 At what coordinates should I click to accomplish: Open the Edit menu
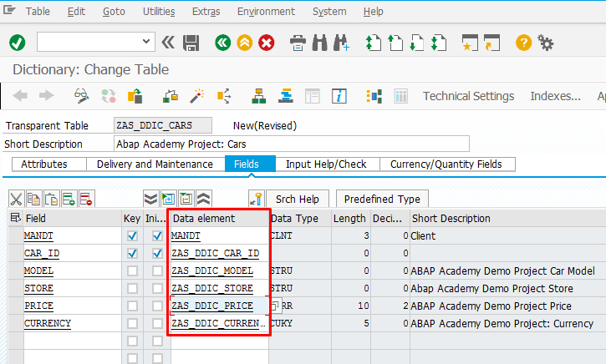[x=76, y=12]
